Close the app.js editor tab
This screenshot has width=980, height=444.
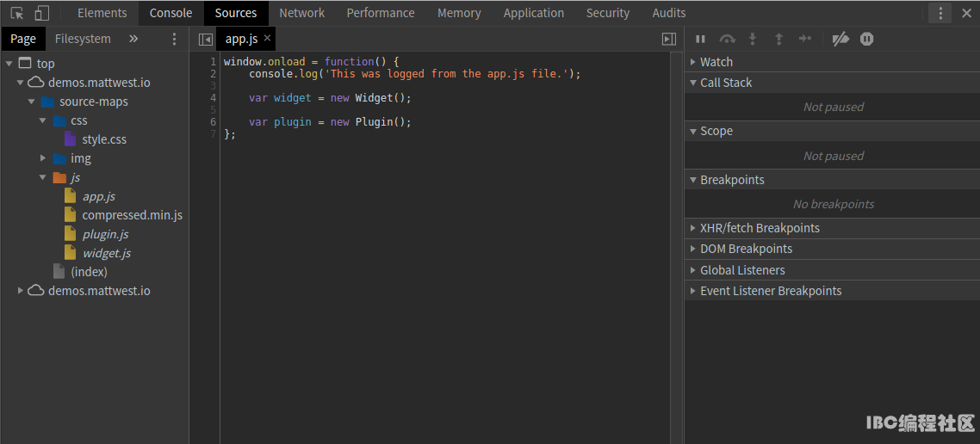(x=267, y=39)
